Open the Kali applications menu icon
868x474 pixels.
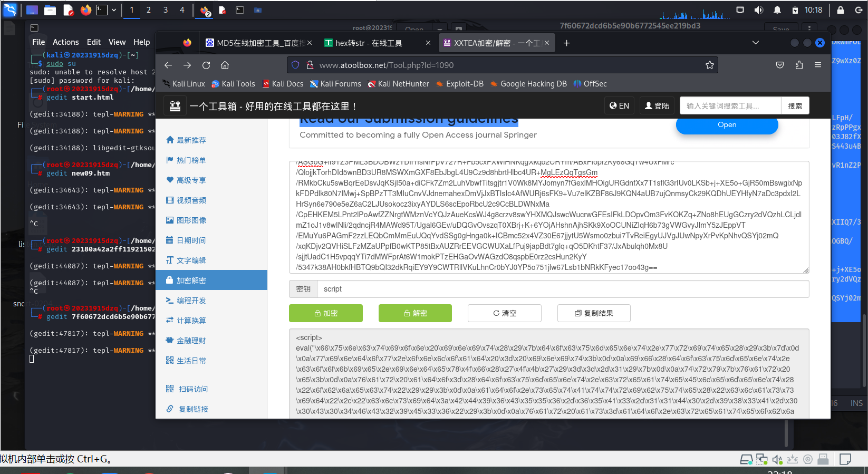[10, 10]
